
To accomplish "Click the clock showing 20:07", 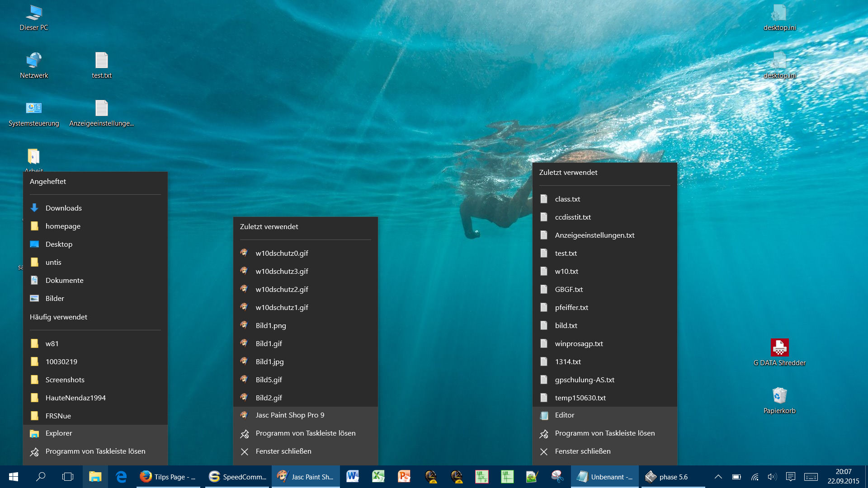I will point(843,476).
